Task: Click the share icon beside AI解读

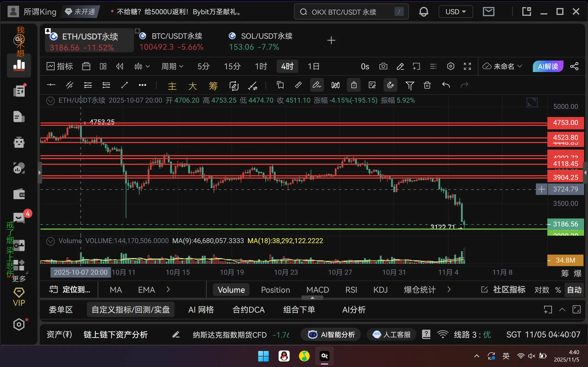Action: point(574,66)
